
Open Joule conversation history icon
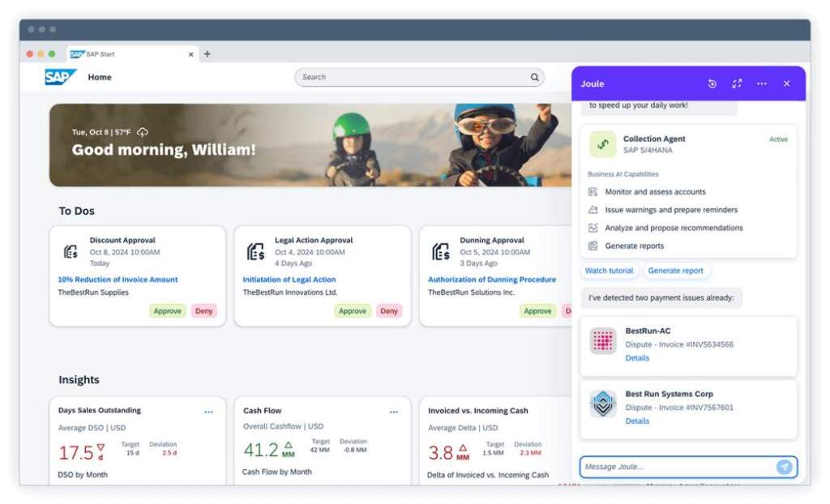point(712,83)
